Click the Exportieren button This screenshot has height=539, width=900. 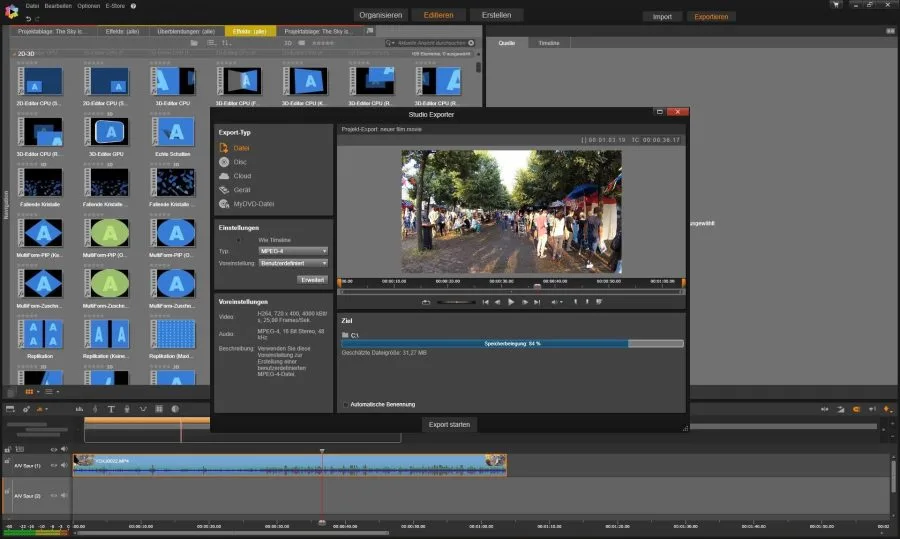point(711,17)
